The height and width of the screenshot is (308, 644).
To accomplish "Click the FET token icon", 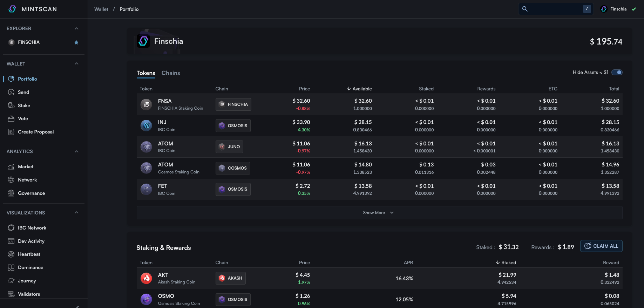I will coord(146,189).
